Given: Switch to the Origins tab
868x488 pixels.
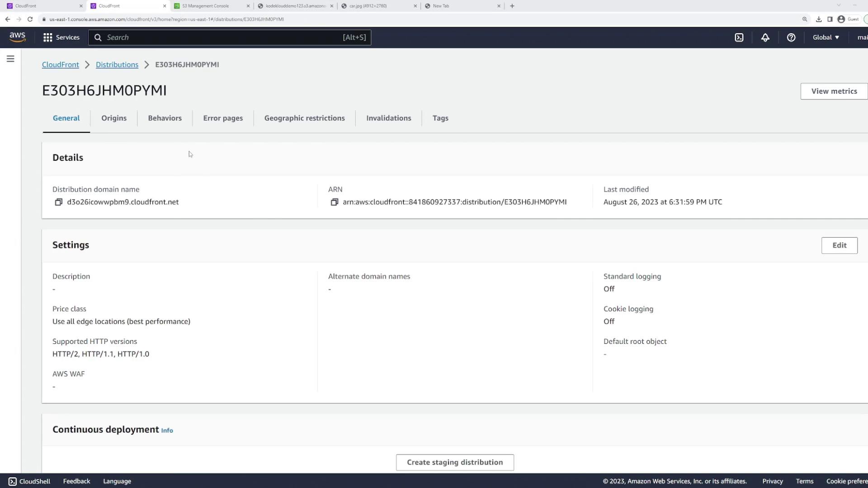Looking at the screenshot, I should pyautogui.click(x=113, y=118).
